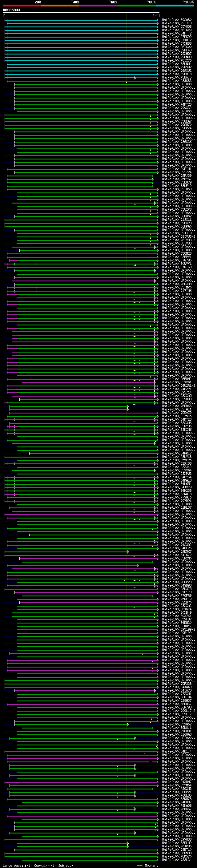The image size is (197, 868).
Task: Select hit label UniRef100_Q69SU2
Action: point(177,71)
